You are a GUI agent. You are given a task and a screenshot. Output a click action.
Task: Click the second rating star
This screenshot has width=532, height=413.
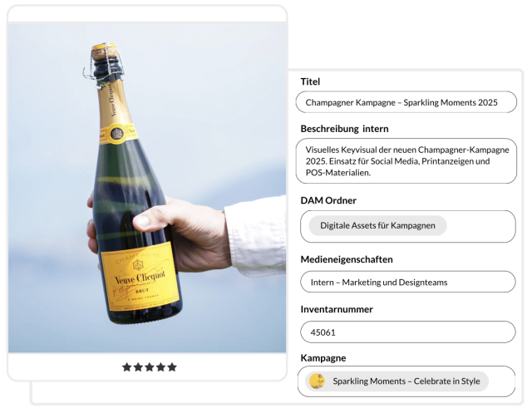[138, 367]
